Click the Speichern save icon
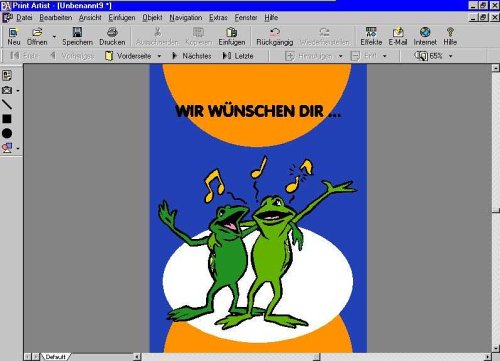Screen dimensions: 500x361 (77, 32)
